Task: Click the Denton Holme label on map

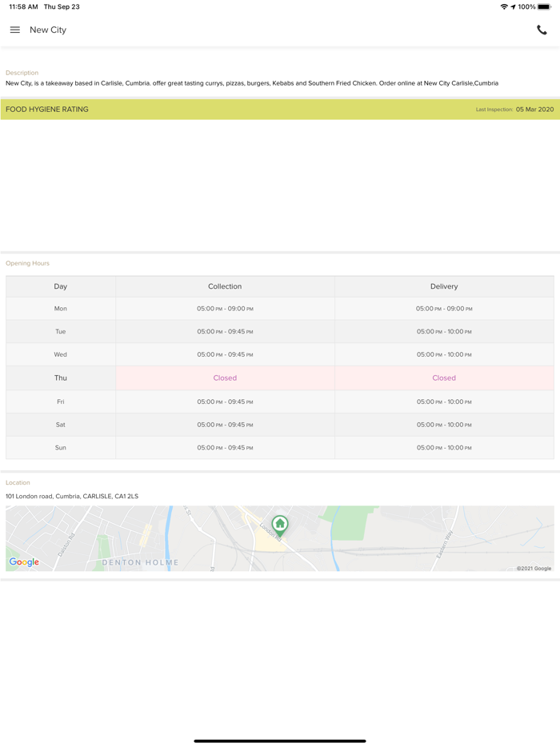Action: click(x=140, y=562)
